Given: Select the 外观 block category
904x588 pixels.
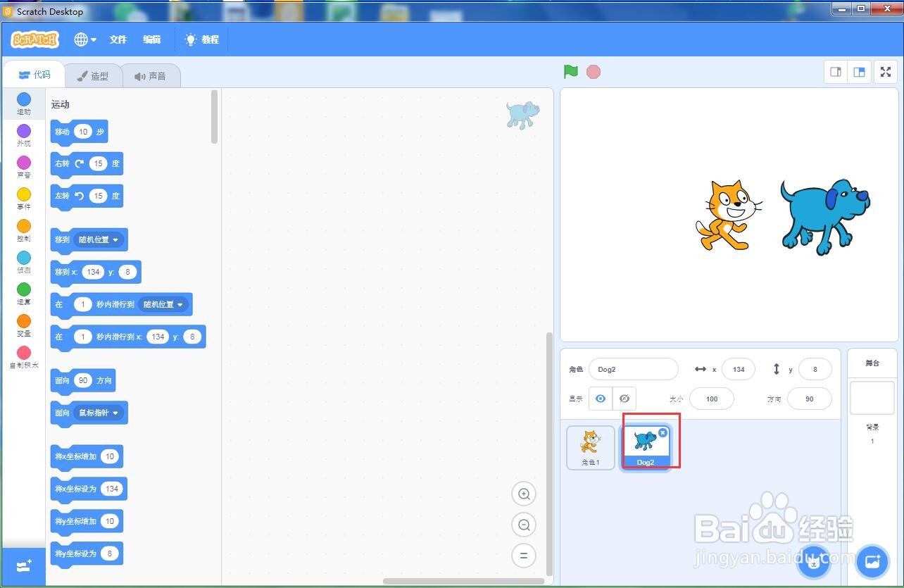Looking at the screenshot, I should 24,135.
